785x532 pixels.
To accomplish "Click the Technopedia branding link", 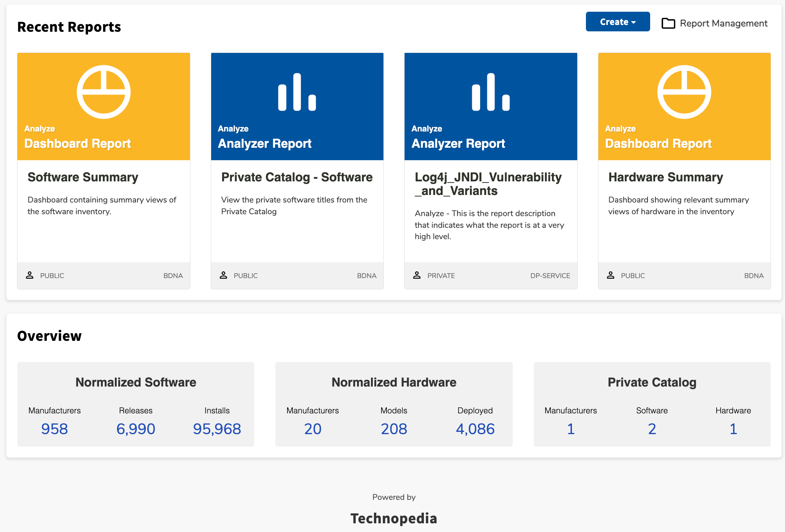I will [x=394, y=518].
